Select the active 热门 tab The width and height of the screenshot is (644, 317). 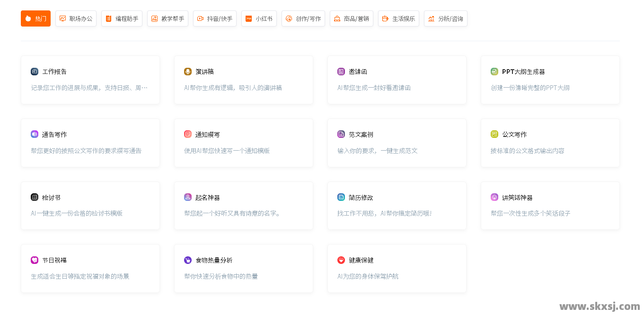pyautogui.click(x=35, y=18)
